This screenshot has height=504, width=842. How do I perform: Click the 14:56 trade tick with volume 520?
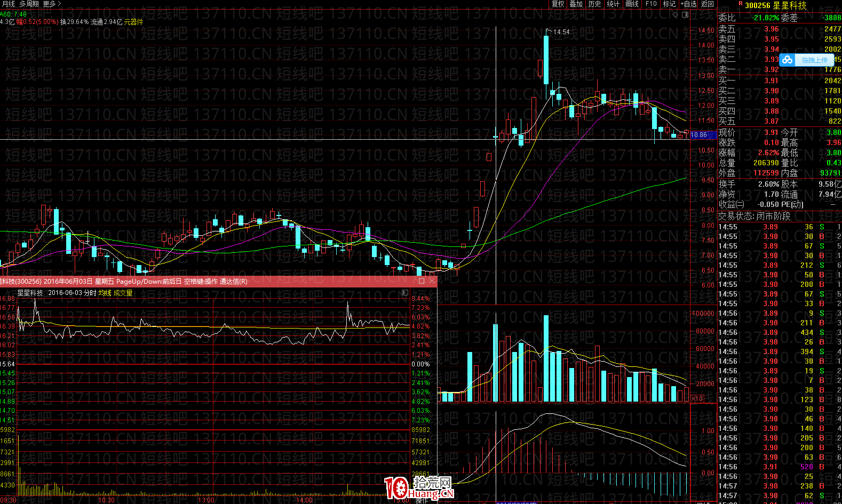click(x=780, y=467)
